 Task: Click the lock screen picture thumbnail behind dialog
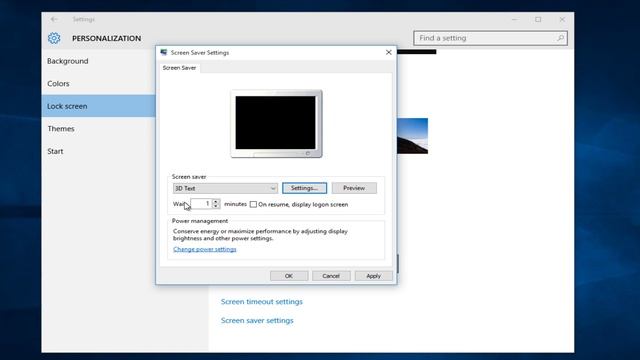tap(412, 136)
